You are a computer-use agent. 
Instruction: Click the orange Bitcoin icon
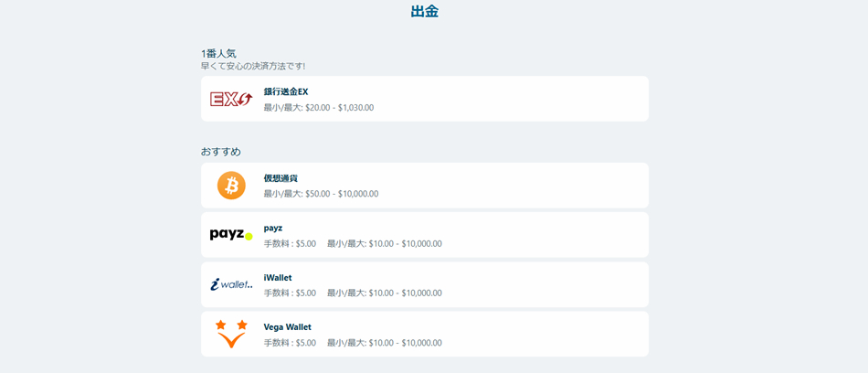pyautogui.click(x=231, y=186)
